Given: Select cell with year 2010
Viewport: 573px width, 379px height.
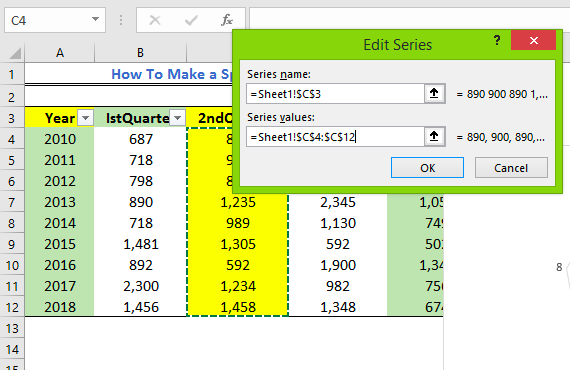Looking at the screenshot, I should click(x=60, y=139).
